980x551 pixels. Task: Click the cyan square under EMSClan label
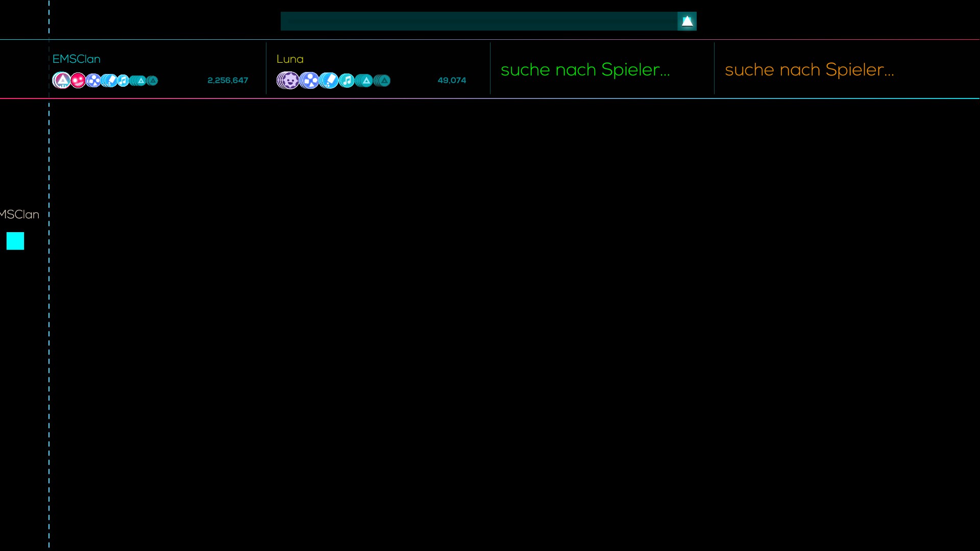coord(15,241)
